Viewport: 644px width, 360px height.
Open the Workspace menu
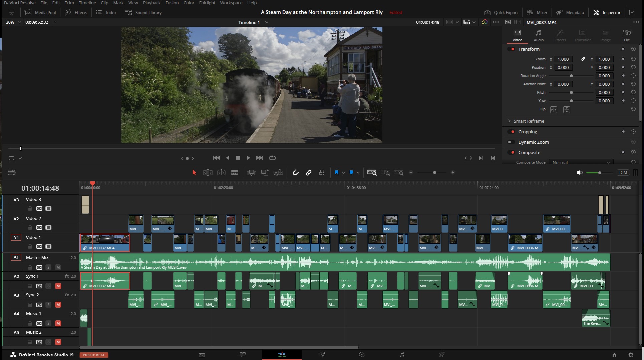coord(231,3)
